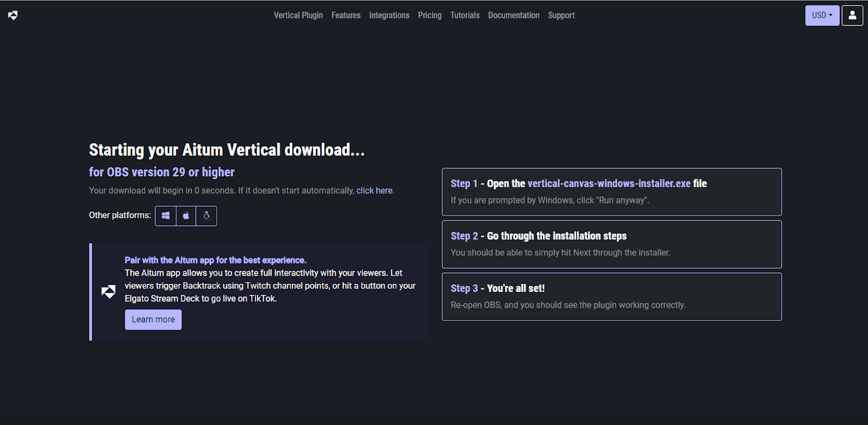This screenshot has height=425, width=868.
Task: View the Documentation page
Action: [514, 15]
